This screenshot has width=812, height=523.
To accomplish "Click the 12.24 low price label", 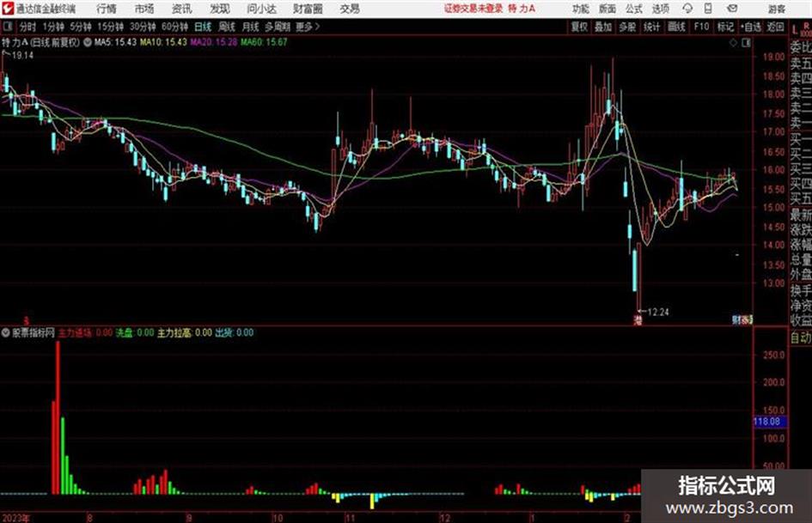I will 657,313.
